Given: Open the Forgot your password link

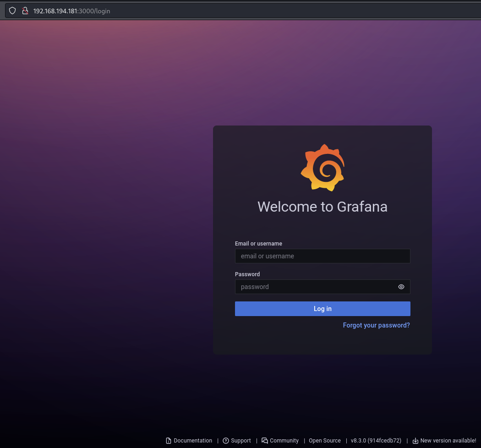Looking at the screenshot, I should [376, 325].
